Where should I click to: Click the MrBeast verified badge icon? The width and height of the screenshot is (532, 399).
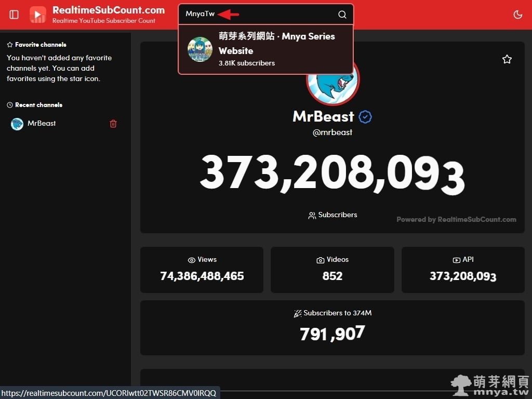tap(365, 117)
